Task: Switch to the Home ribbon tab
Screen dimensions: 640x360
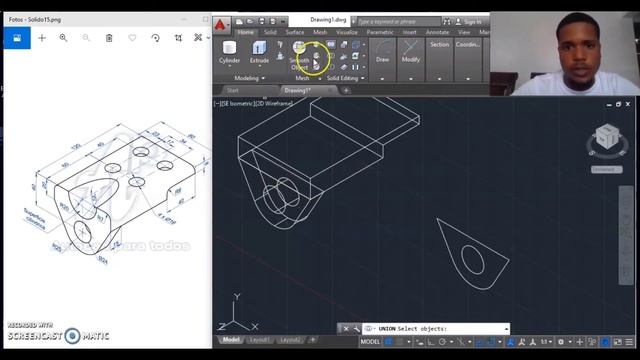Action: click(245, 32)
